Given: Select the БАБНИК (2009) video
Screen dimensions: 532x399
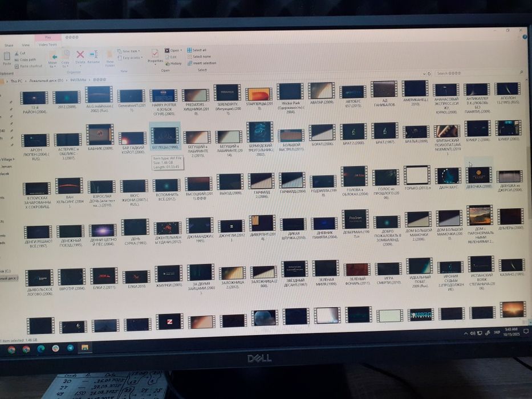Looking at the screenshot, I should 100,137.
